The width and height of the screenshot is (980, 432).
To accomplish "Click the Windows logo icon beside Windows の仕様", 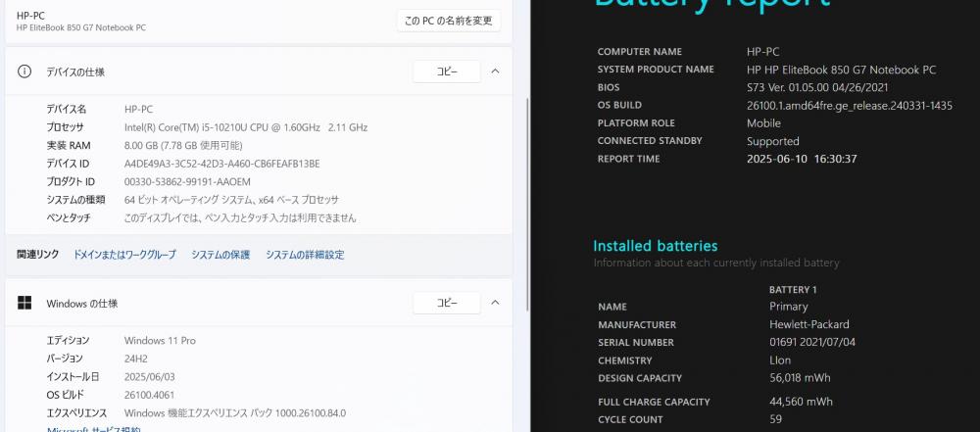I will tap(24, 304).
